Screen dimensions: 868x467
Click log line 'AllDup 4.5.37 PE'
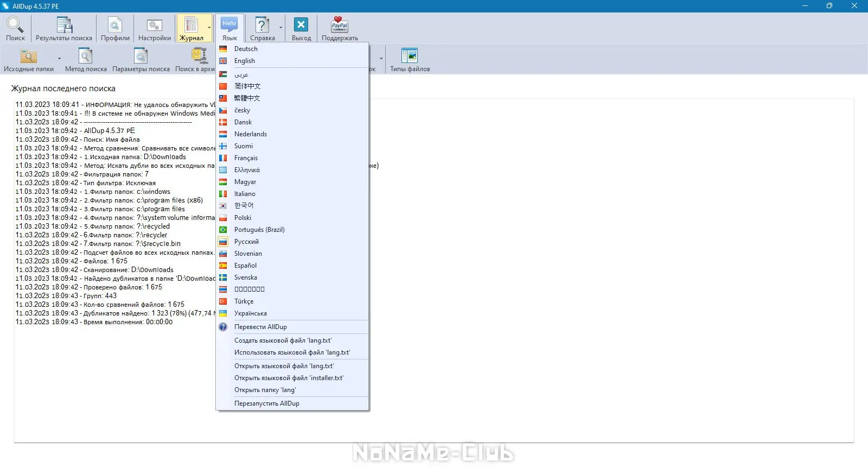tap(75, 131)
